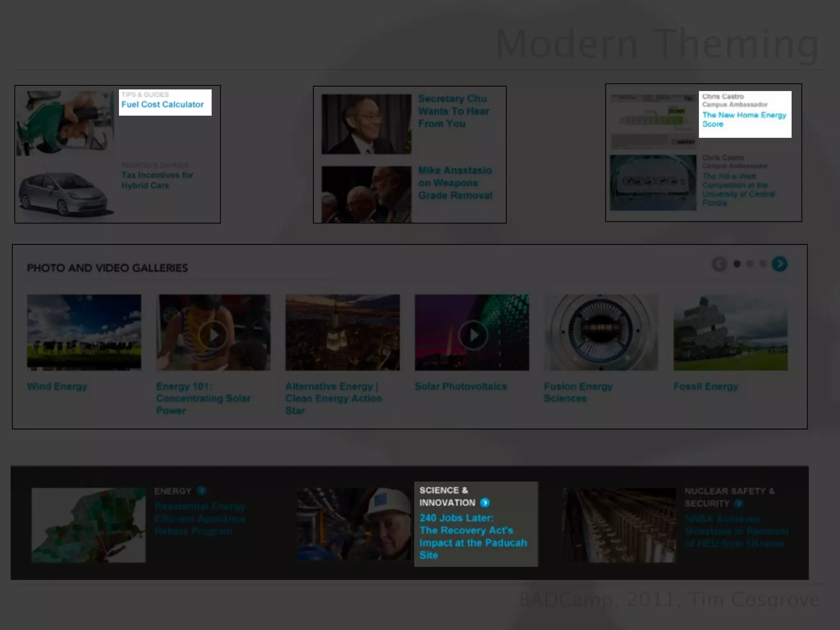Play the Energy 101 Concentrating Solar Power video
Viewport: 840px width, 630px height.
point(213,335)
